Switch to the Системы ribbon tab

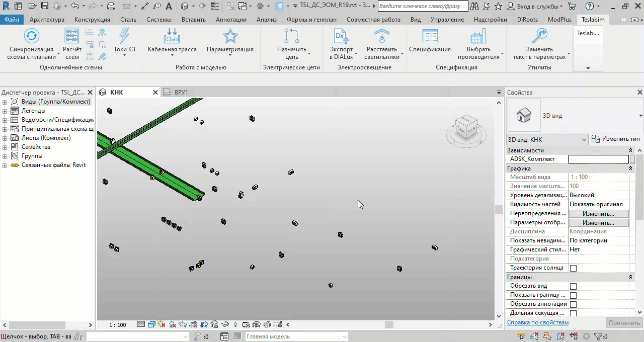click(x=158, y=20)
